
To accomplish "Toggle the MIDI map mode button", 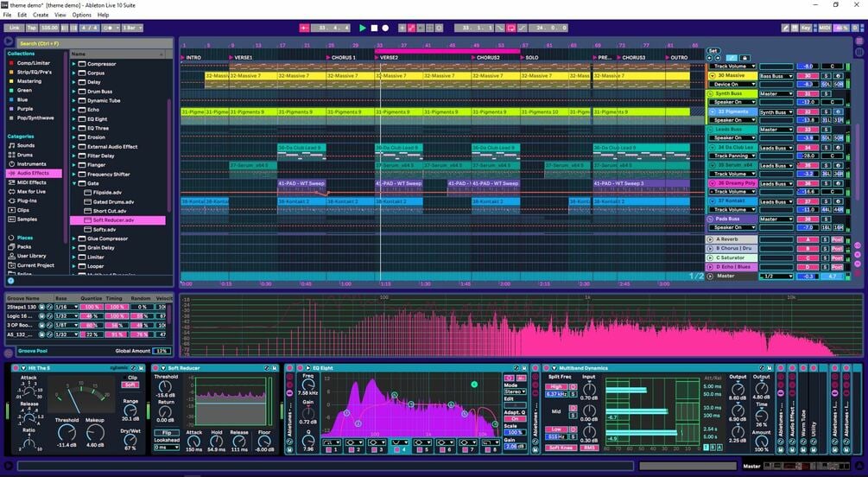I will coord(825,28).
